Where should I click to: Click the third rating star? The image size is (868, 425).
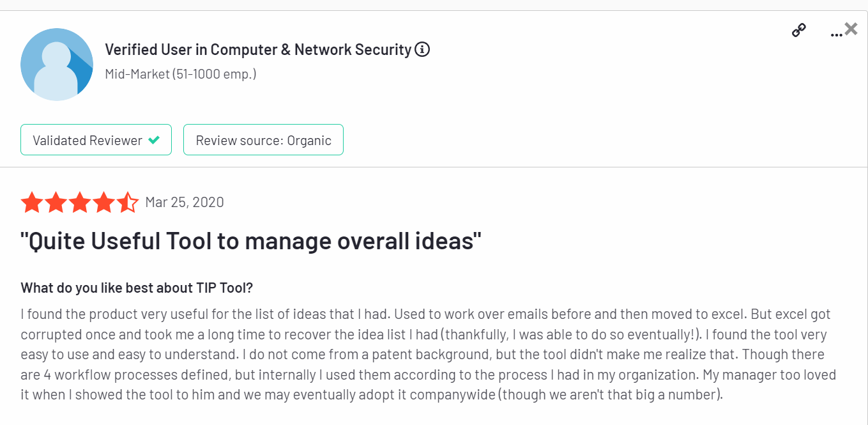80,203
